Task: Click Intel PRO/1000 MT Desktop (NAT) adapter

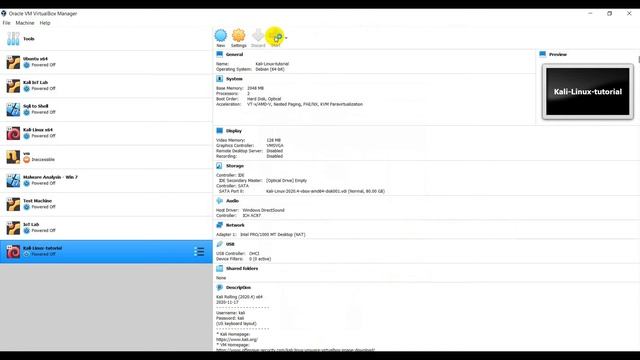Action: point(273,234)
